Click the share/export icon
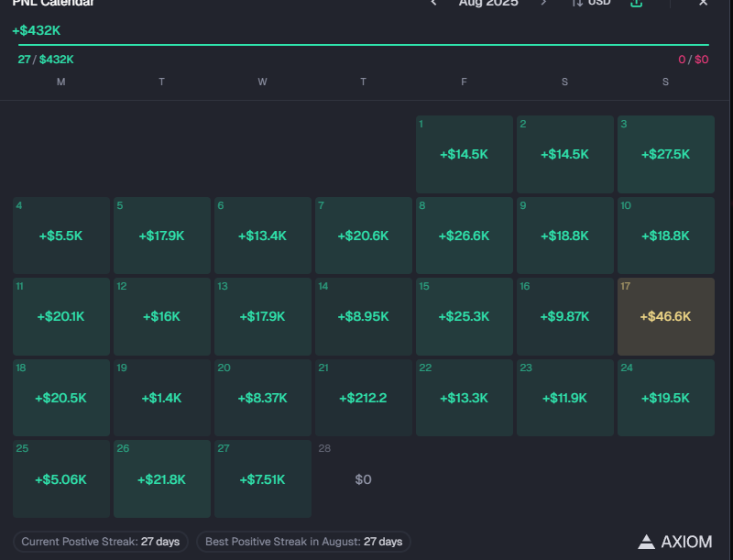 click(636, 3)
